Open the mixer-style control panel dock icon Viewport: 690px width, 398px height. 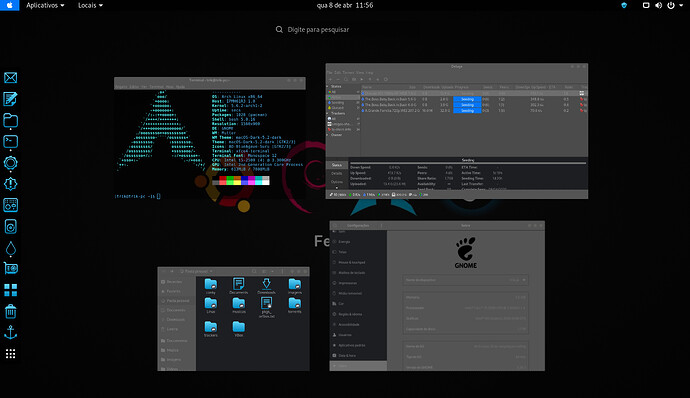point(11,205)
